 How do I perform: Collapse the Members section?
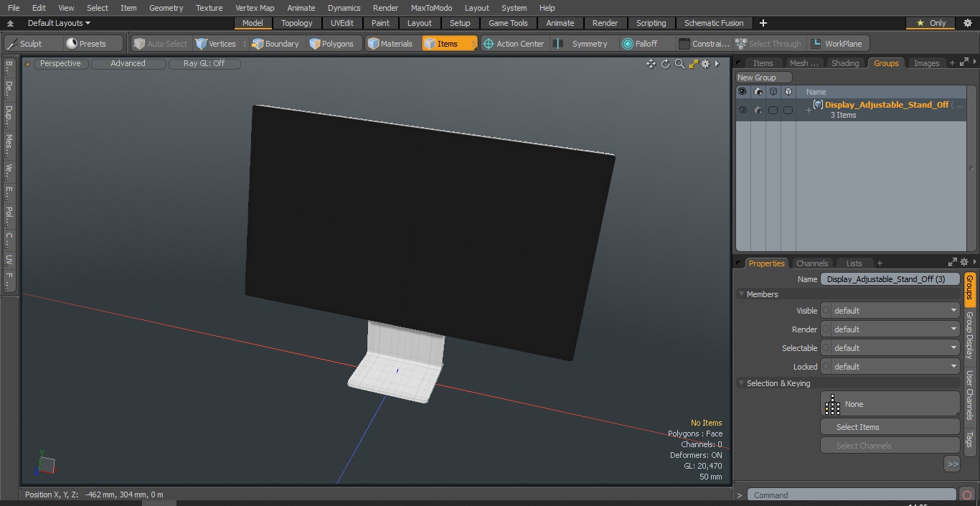coord(742,294)
